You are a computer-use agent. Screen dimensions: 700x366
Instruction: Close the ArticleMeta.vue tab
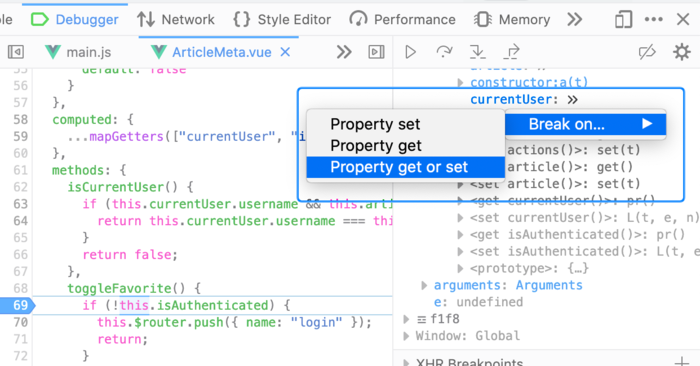tap(285, 52)
